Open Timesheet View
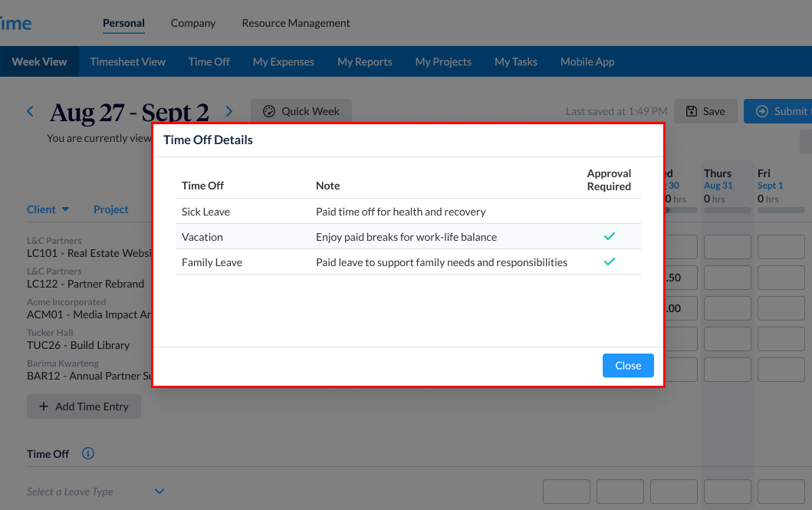This screenshot has width=812, height=510. pyautogui.click(x=127, y=61)
